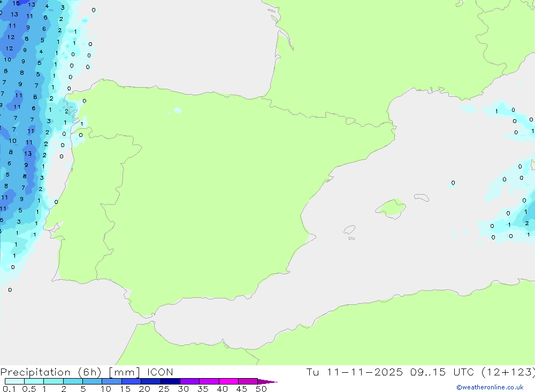Click the Mallorca island on the map
Screen dimensions: 535x392
(x=391, y=208)
